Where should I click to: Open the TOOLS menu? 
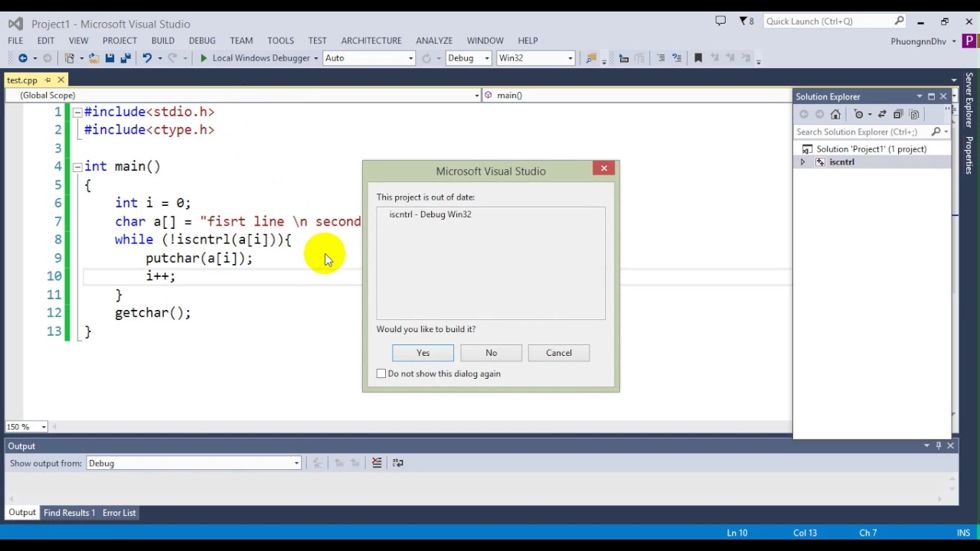(x=280, y=41)
